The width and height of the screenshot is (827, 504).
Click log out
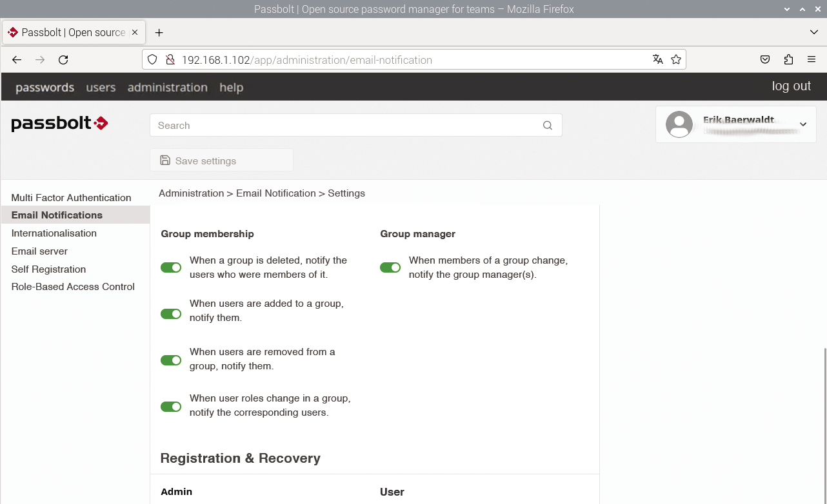792,86
